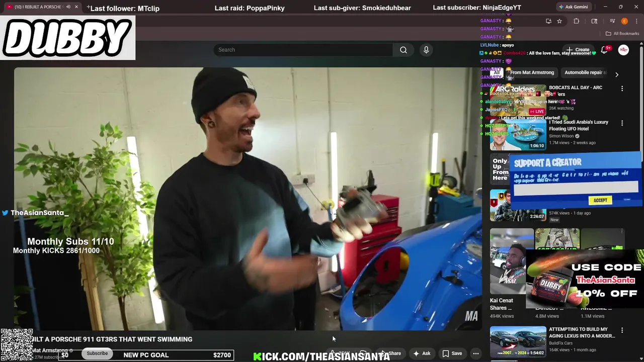Click Ask Gemini button
The height and width of the screenshot is (362, 644).
click(573, 7)
